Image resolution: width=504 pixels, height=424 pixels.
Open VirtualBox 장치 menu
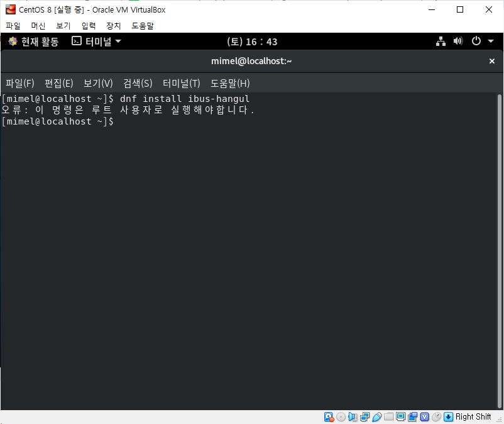tap(114, 26)
